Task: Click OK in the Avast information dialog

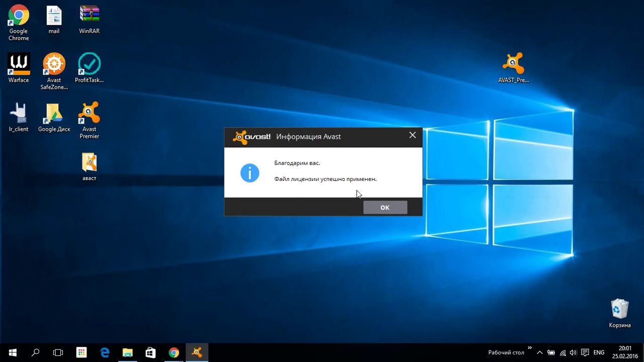Action: click(385, 207)
